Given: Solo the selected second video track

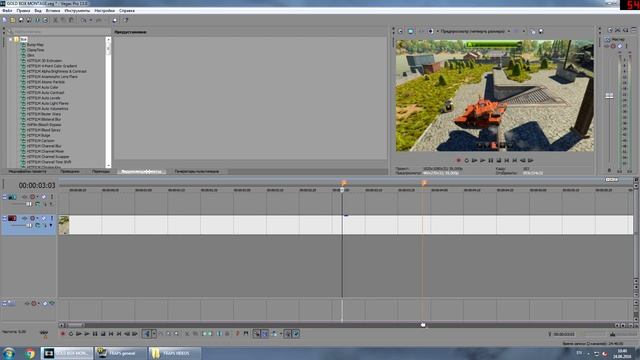Looking at the screenshot, I should (51, 218).
